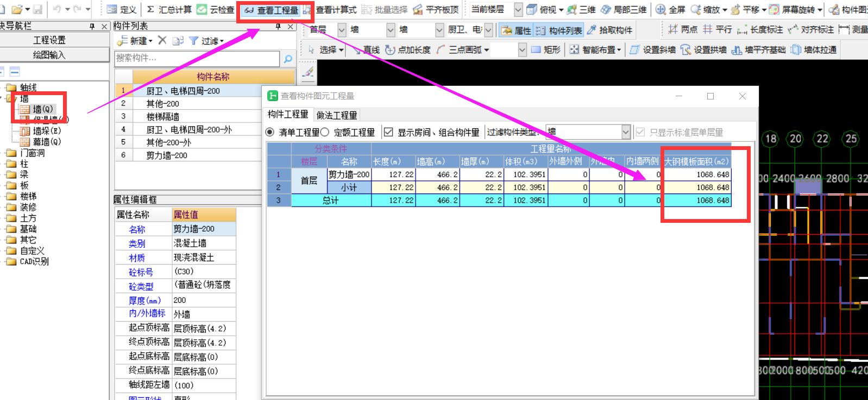
Task: Click 大钢模板面积 cell in 总计 row
Action: click(x=697, y=201)
